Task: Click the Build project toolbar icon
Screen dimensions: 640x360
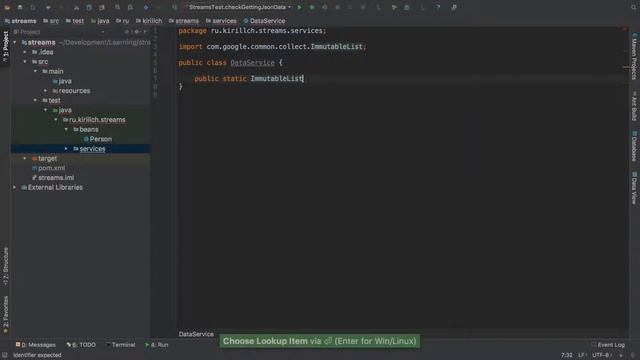Action: [x=174, y=7]
